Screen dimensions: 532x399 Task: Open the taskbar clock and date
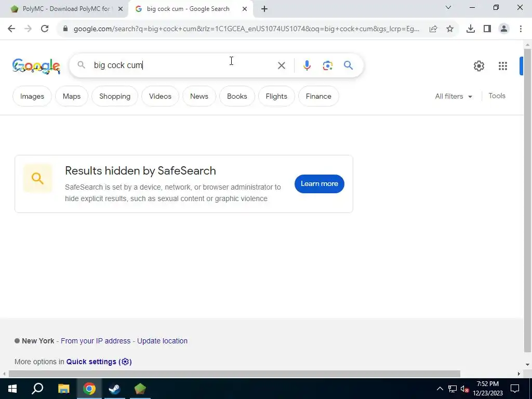click(487, 389)
